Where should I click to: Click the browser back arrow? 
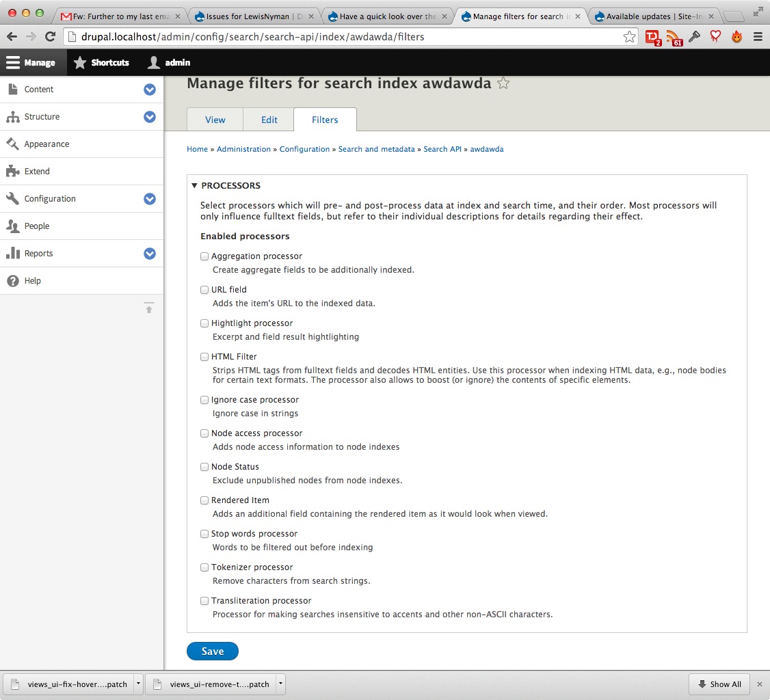[x=12, y=37]
